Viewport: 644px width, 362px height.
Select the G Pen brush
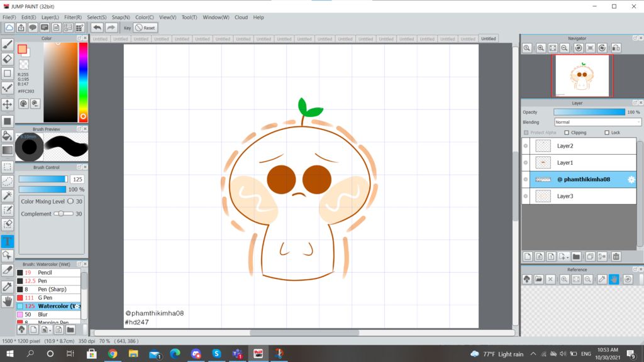pos(48,297)
